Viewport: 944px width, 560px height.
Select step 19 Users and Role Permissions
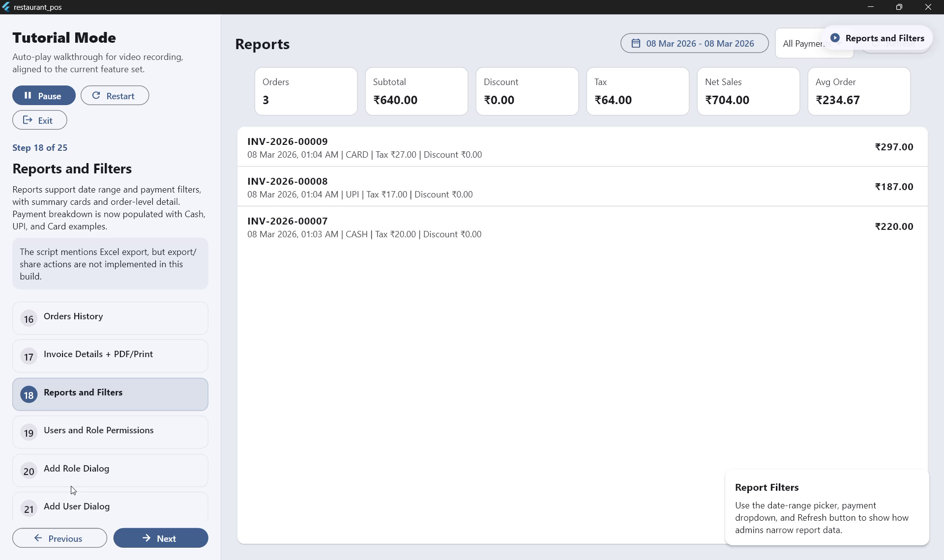(x=110, y=432)
